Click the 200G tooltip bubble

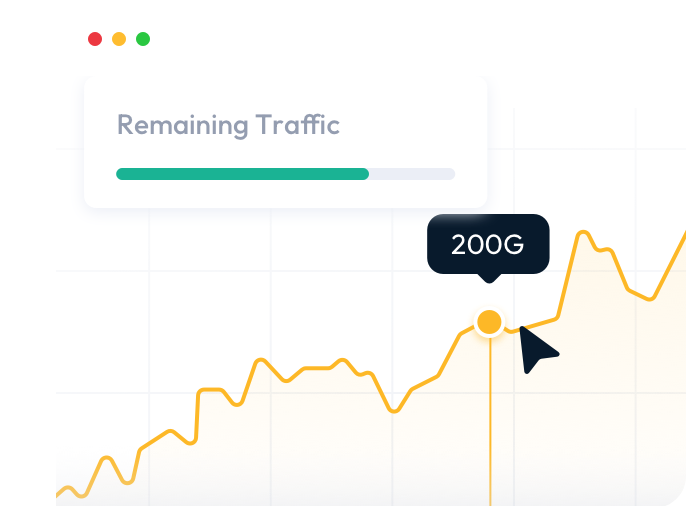[488, 244]
